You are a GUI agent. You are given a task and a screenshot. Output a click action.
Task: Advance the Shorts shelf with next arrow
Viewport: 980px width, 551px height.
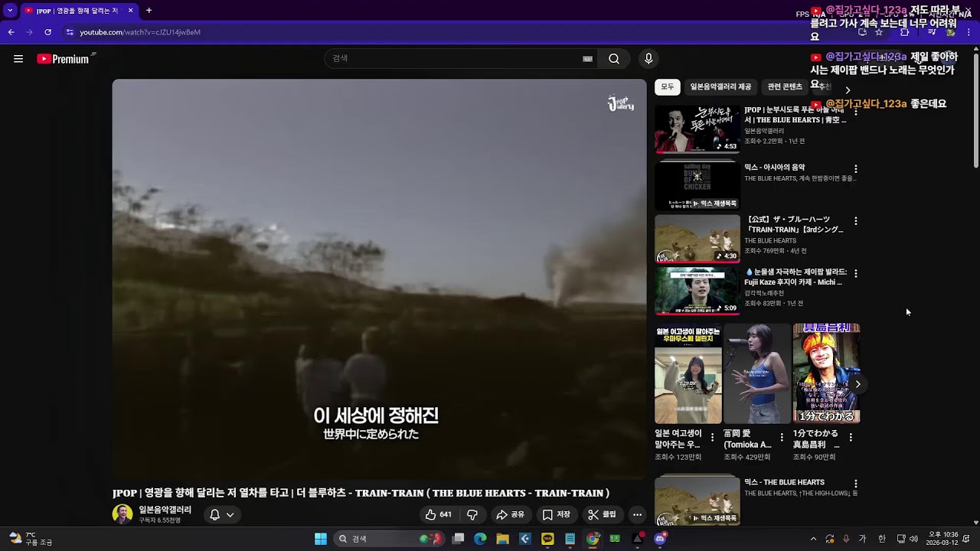pyautogui.click(x=857, y=384)
